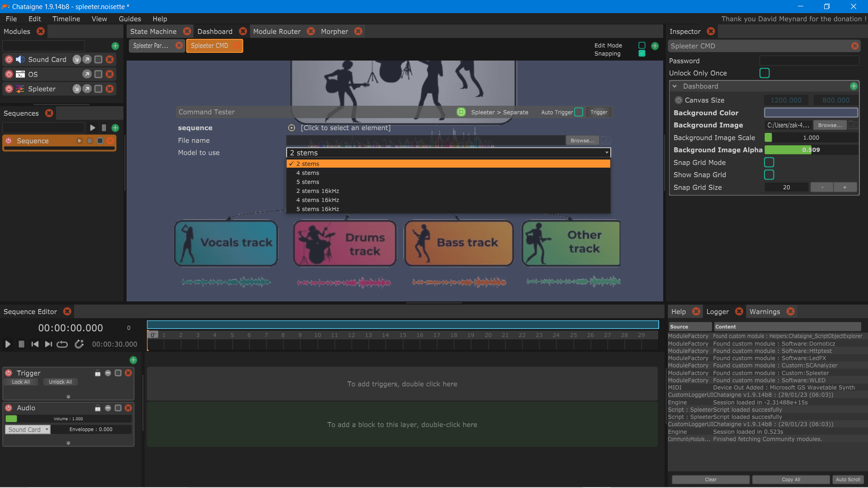Open the Timeline menu
The width and height of the screenshot is (868, 488).
(x=66, y=19)
